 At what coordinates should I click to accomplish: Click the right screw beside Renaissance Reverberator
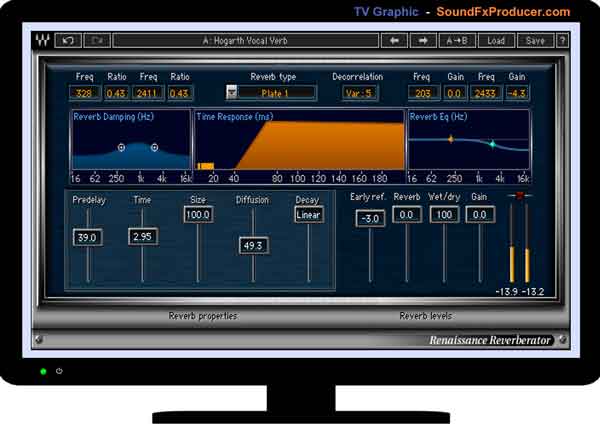click(x=562, y=339)
